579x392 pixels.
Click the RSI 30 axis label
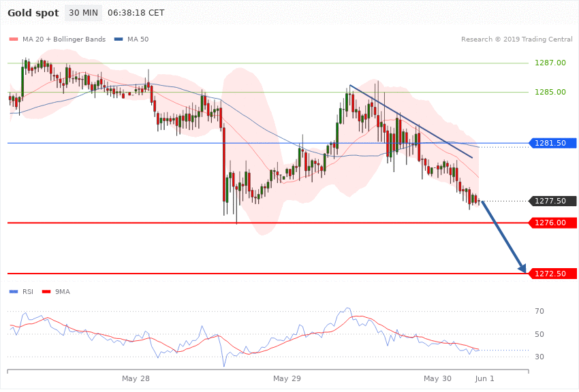point(539,357)
